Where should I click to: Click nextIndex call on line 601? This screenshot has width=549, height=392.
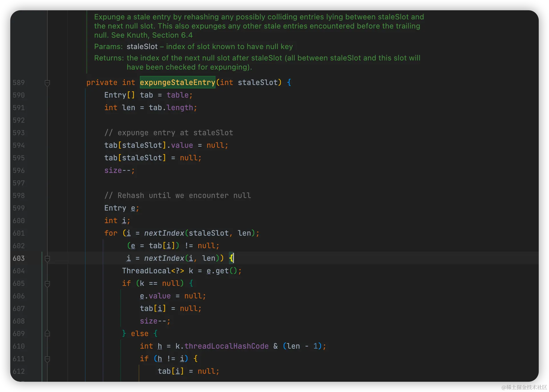point(164,233)
